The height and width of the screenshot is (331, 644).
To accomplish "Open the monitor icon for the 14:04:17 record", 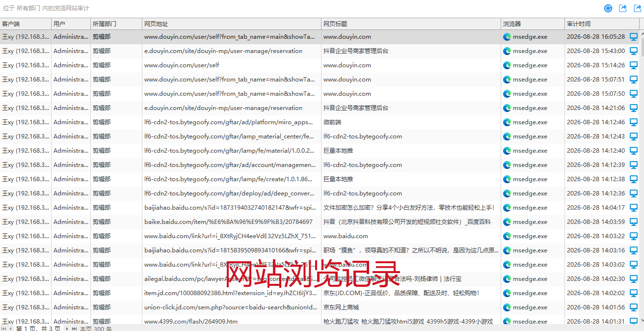I will [x=634, y=208].
